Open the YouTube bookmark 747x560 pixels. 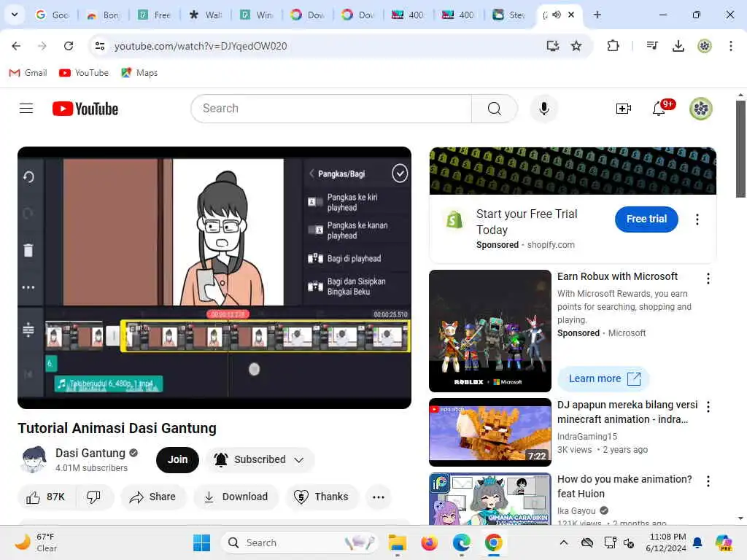84,73
